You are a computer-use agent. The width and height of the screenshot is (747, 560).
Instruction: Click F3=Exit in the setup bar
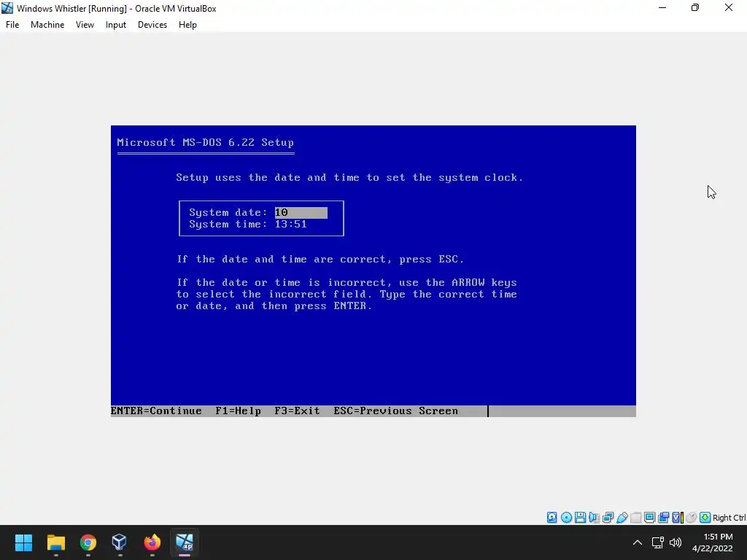[298, 411]
